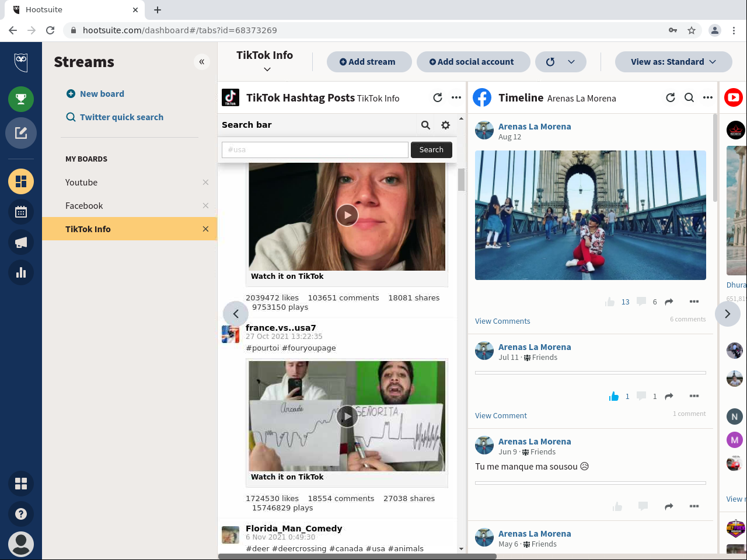The image size is (747, 560).
Task: Collapse the Streams side panel
Action: pyautogui.click(x=201, y=62)
